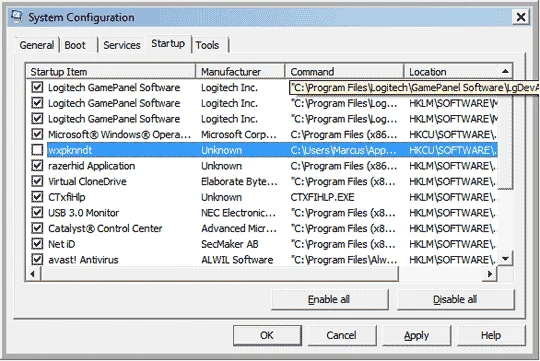The height and width of the screenshot is (361, 540).
Task: Select the Startup tab
Action: (x=168, y=44)
